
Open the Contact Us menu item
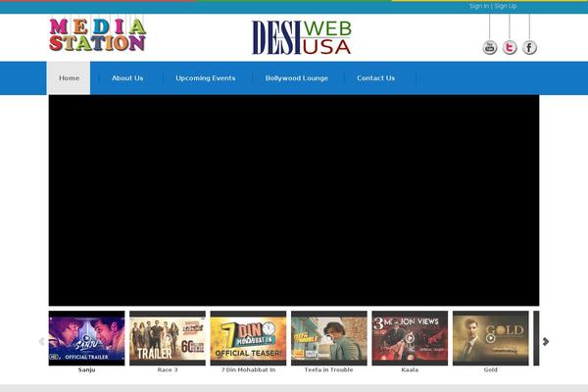click(x=375, y=78)
